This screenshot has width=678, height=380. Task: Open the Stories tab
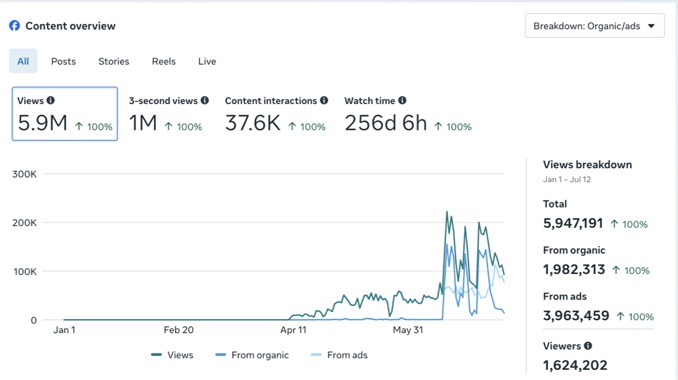(114, 61)
